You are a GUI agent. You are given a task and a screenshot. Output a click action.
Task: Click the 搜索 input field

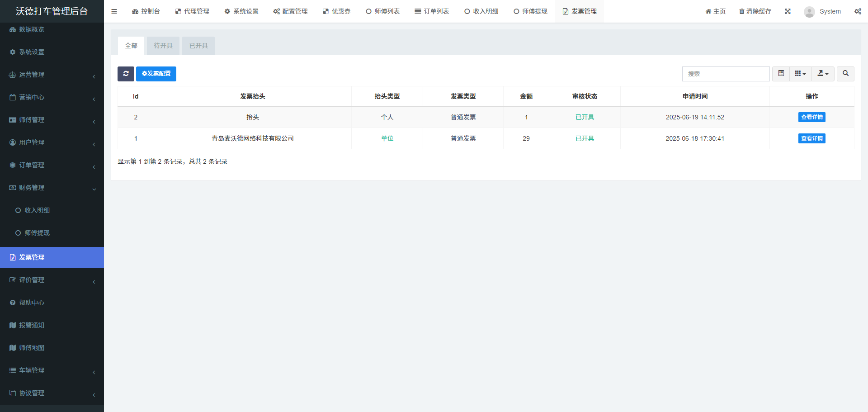726,74
